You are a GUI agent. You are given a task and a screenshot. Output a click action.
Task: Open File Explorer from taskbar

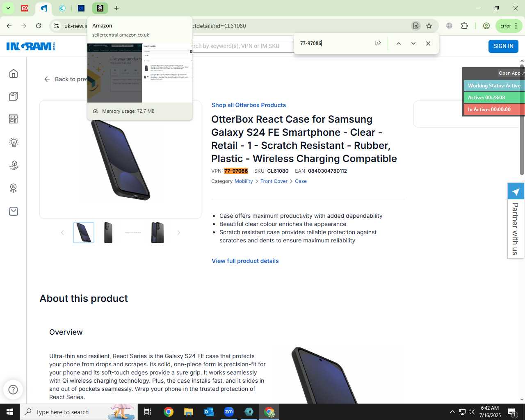188,412
